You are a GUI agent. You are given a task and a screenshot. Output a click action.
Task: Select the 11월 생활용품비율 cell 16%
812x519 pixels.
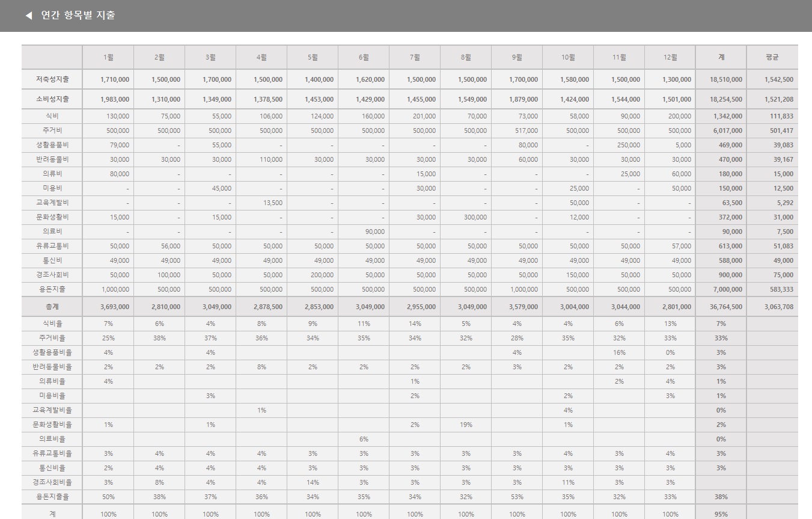point(619,352)
